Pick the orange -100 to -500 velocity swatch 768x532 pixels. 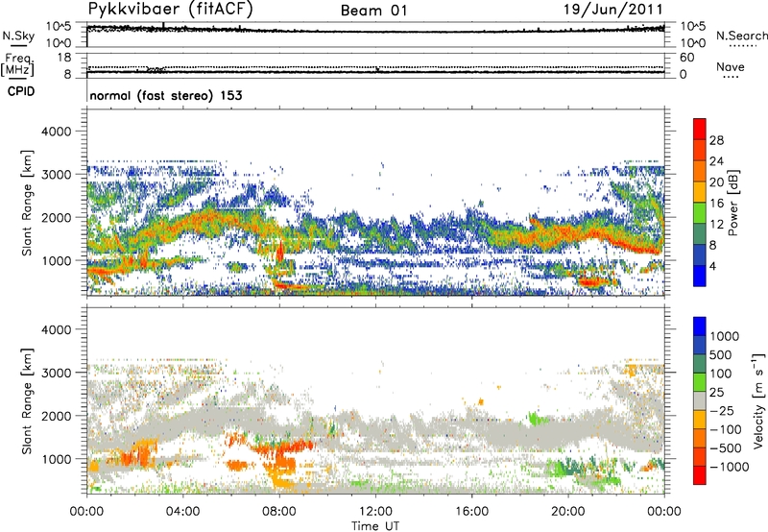(x=700, y=439)
